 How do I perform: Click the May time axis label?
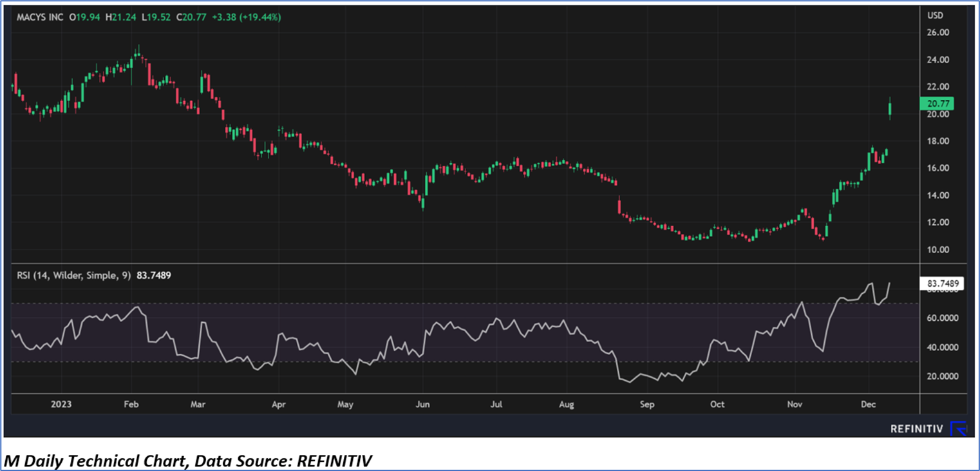click(346, 404)
